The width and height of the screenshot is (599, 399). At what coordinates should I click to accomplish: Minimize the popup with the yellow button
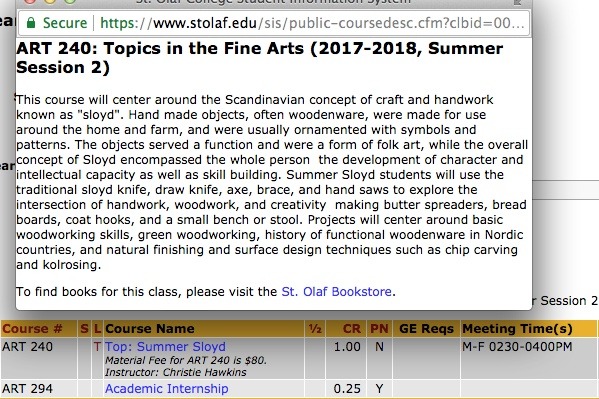pyautogui.click(x=50, y=1)
